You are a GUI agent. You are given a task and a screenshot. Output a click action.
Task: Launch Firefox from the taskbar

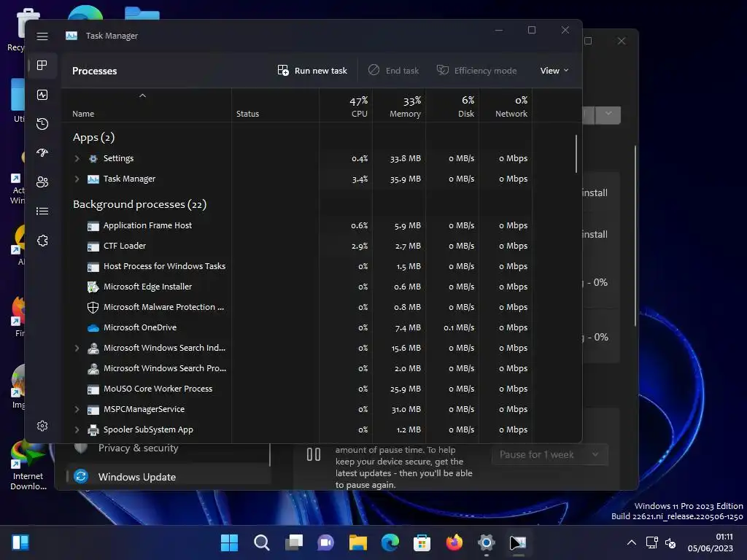point(454,542)
